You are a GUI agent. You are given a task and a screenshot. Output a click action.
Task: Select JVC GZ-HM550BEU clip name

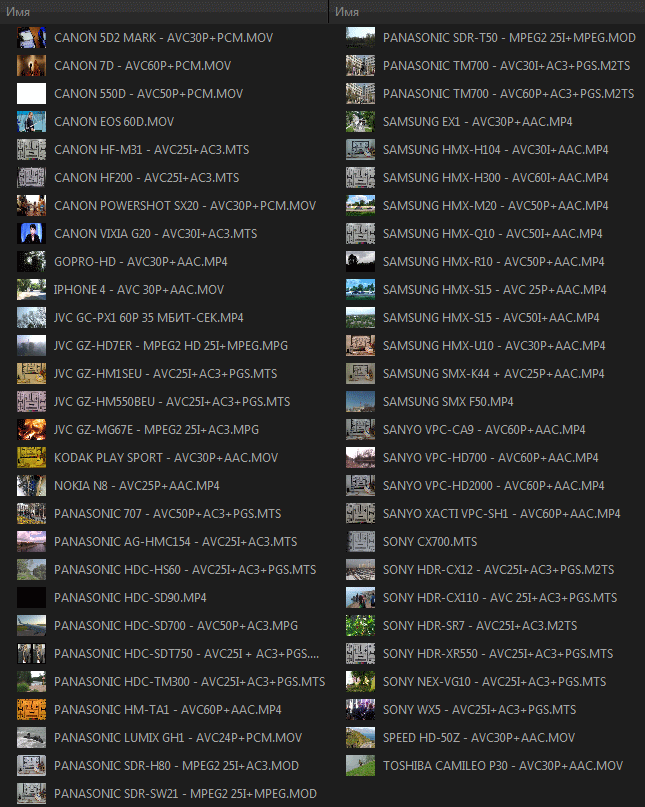pos(172,401)
